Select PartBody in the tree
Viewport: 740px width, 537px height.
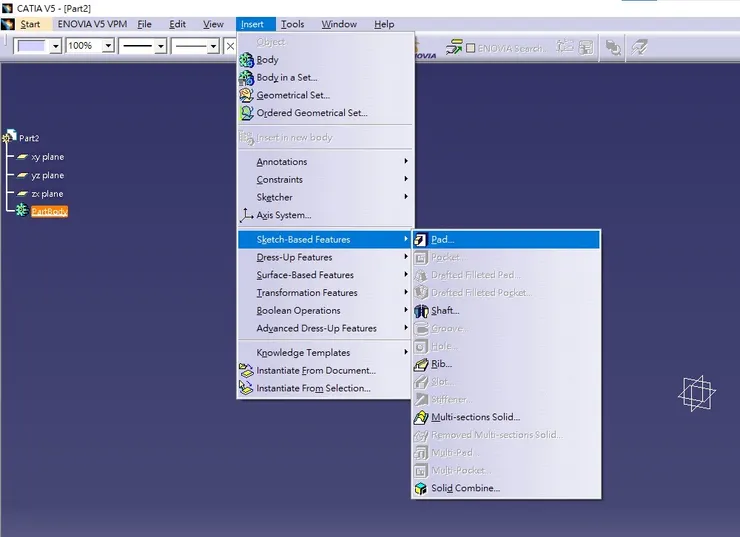click(50, 211)
